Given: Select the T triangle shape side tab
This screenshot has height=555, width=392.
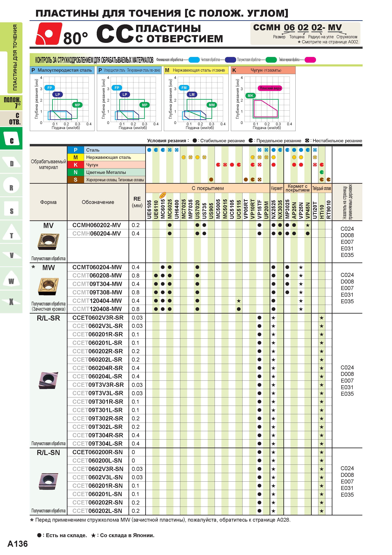Looking at the screenshot, I should (x=11, y=232).
